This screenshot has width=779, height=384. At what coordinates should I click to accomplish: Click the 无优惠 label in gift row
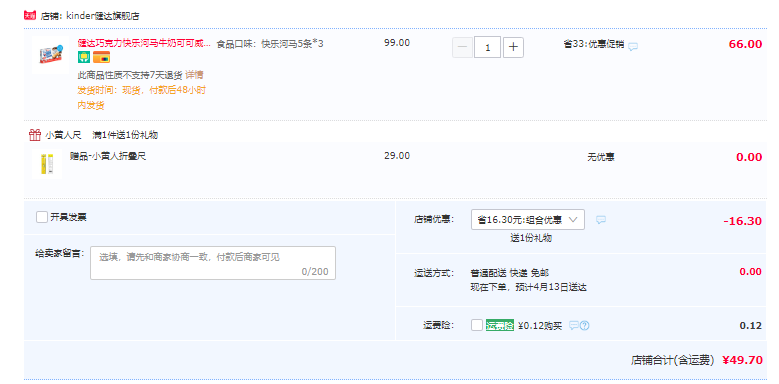(x=601, y=157)
